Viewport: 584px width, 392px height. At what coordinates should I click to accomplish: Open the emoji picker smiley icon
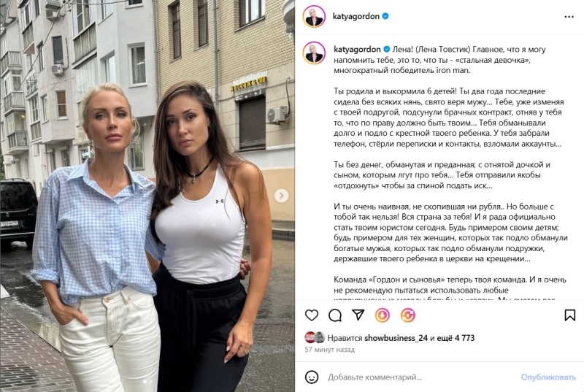click(x=312, y=377)
